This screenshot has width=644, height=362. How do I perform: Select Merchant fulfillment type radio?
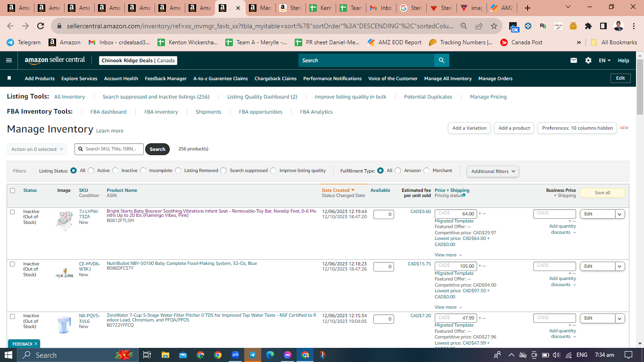point(427,171)
